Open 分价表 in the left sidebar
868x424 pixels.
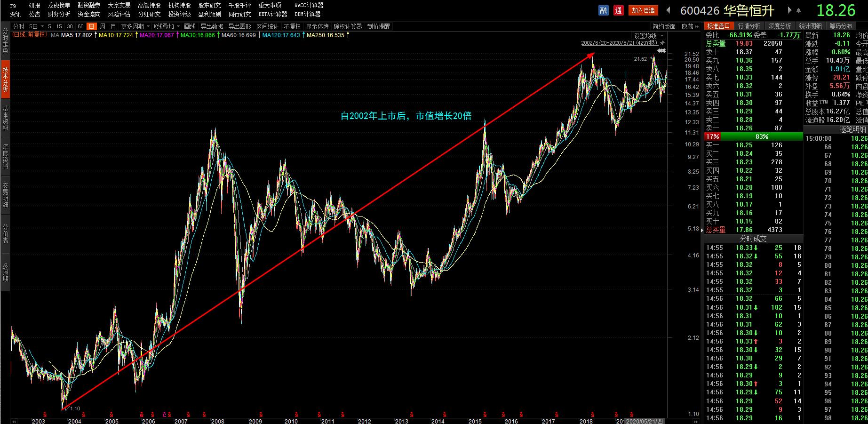[x=5, y=233]
